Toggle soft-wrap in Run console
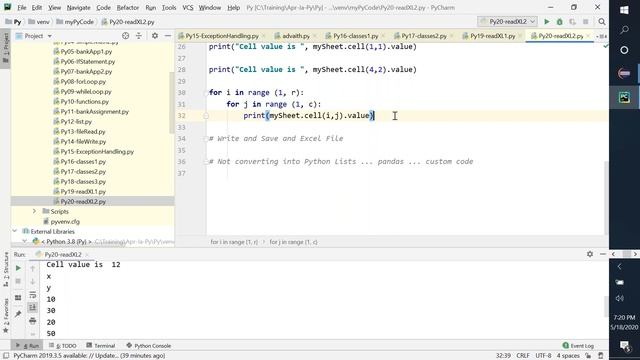Screen dimensions: 640x360 pos(33,295)
